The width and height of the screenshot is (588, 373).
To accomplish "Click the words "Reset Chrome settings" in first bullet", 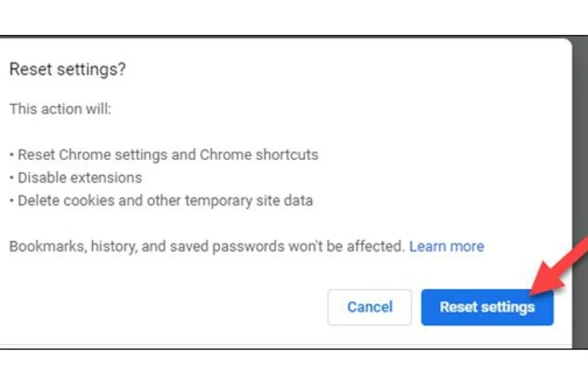I will click(x=88, y=154).
